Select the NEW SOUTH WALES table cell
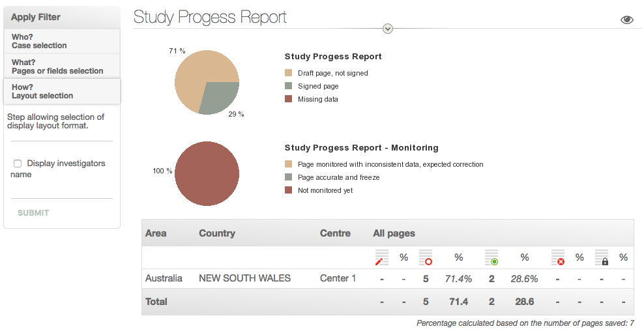644x333 pixels. click(x=244, y=278)
